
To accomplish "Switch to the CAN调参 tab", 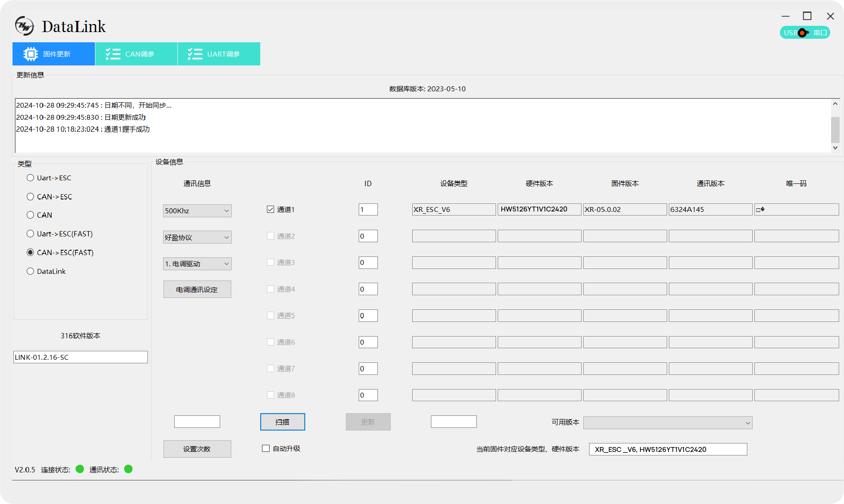I will 136,54.
